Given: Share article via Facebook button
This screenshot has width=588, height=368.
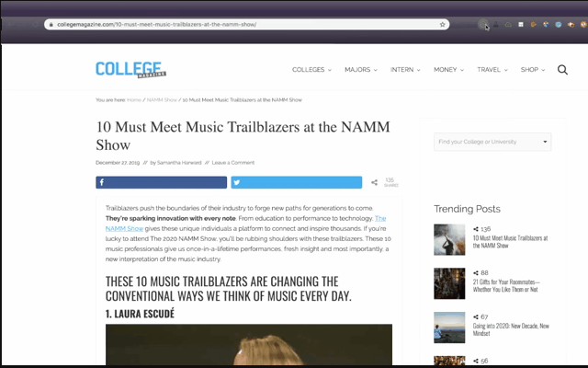Looking at the screenshot, I should pos(162,182).
